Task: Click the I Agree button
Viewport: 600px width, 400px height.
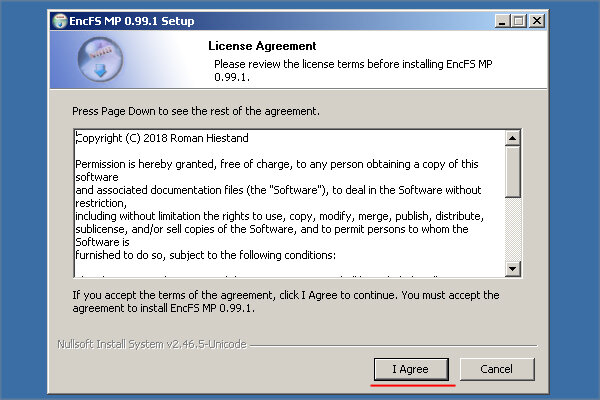Action: [411, 369]
